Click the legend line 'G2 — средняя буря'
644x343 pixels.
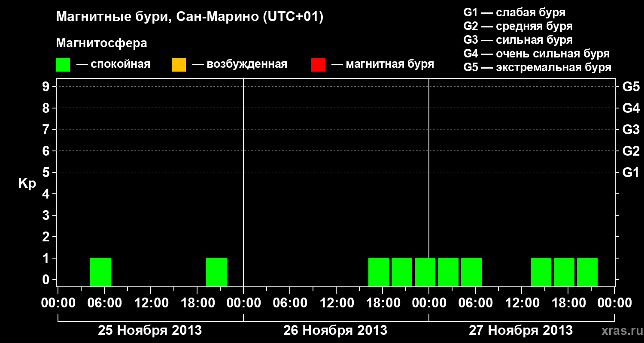(518, 26)
